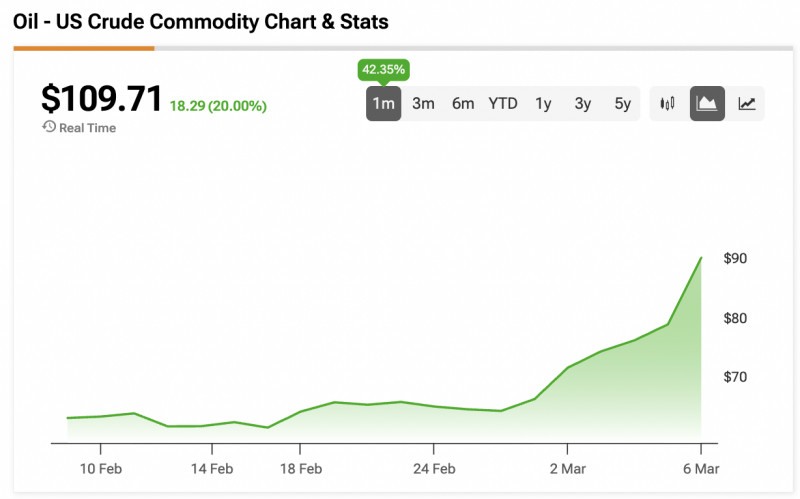This screenshot has width=800, height=499.
Task: Click the green 42.35% badge
Action: pyautogui.click(x=383, y=70)
